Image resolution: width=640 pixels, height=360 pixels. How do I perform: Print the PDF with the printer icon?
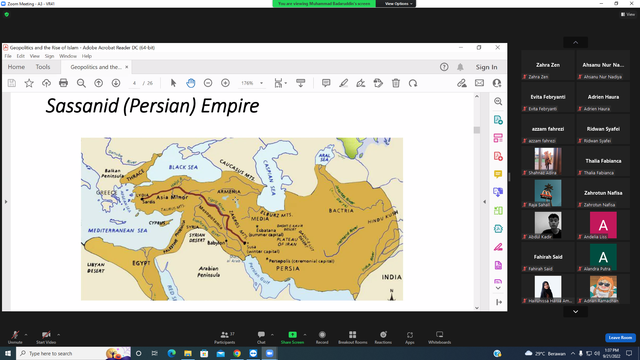pyautogui.click(x=63, y=83)
